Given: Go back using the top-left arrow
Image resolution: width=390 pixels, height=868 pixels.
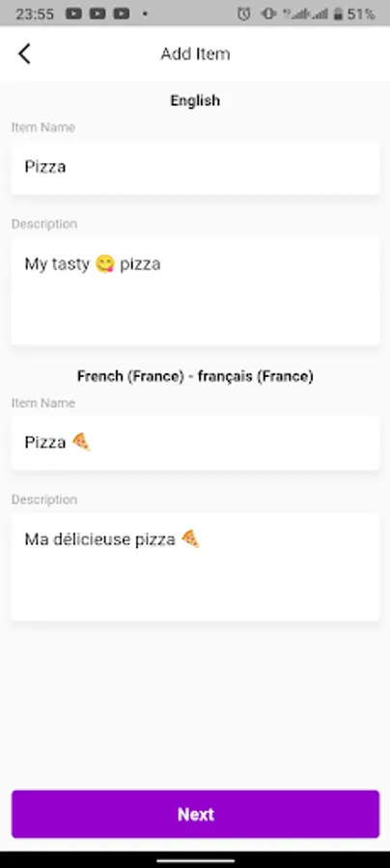Looking at the screenshot, I should pos(24,54).
